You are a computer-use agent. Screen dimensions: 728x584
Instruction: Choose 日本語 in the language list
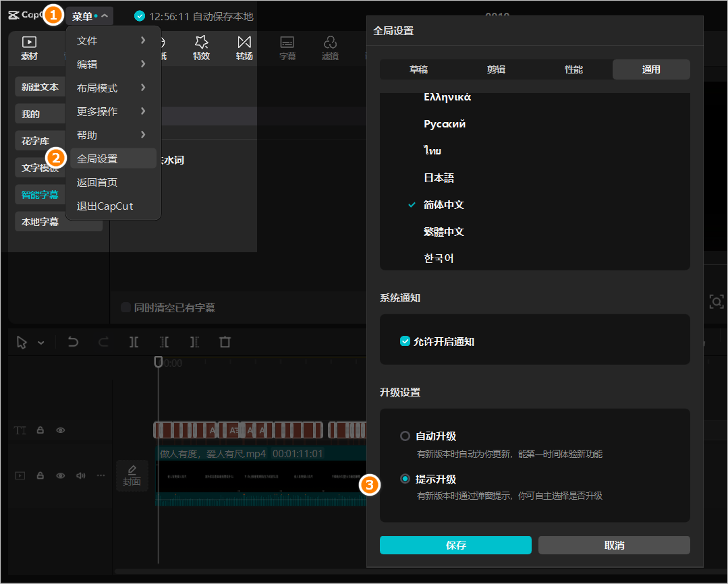tap(439, 178)
